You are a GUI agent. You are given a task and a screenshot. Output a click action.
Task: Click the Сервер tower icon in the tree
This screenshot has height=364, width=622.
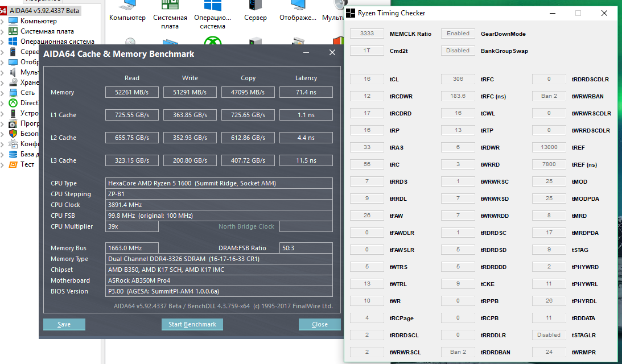pos(13,52)
